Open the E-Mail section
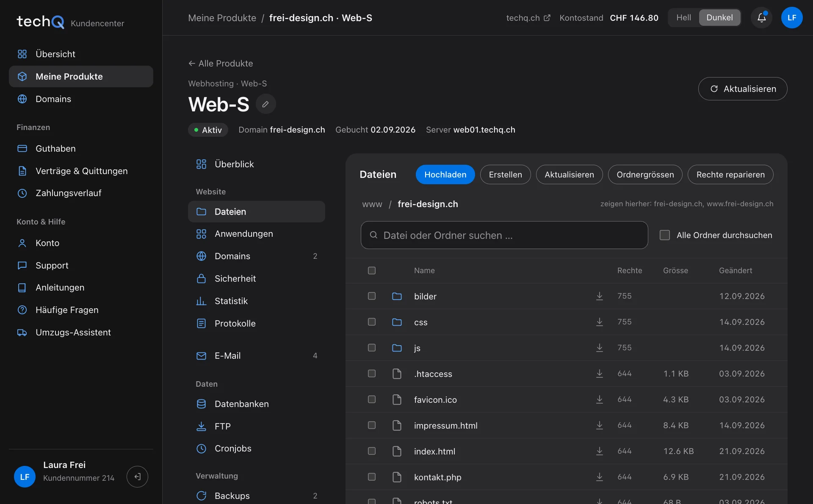 tap(256, 356)
